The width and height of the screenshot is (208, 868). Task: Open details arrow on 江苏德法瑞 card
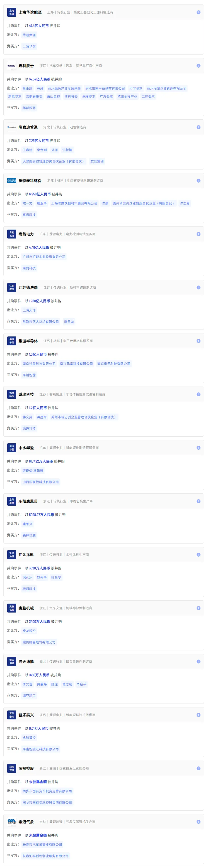tap(199, 287)
